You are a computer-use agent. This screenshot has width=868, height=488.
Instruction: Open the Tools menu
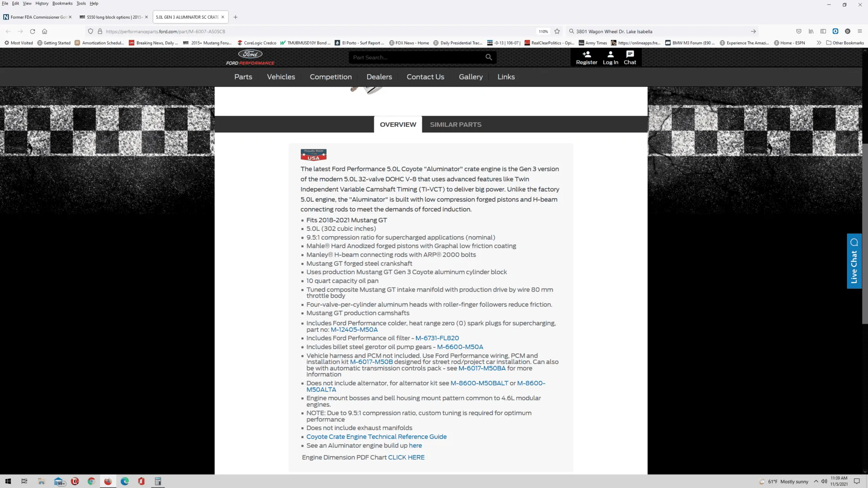[x=81, y=3]
